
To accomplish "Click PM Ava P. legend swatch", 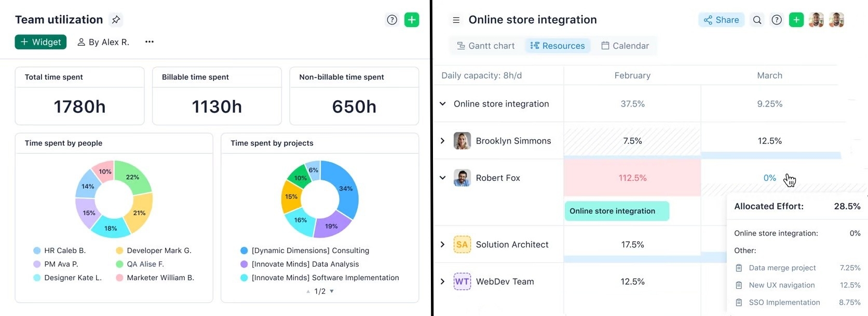I will [x=37, y=264].
